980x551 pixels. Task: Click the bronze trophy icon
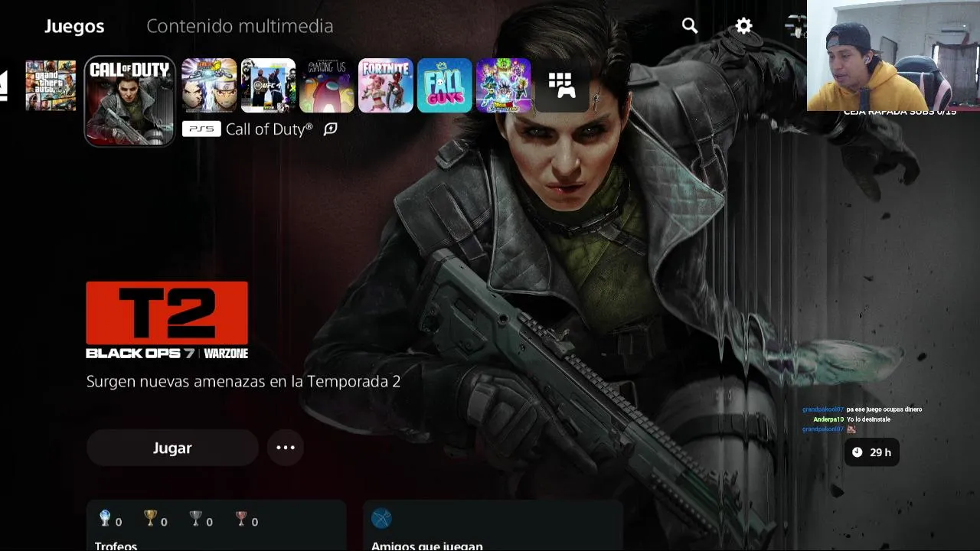click(x=241, y=519)
